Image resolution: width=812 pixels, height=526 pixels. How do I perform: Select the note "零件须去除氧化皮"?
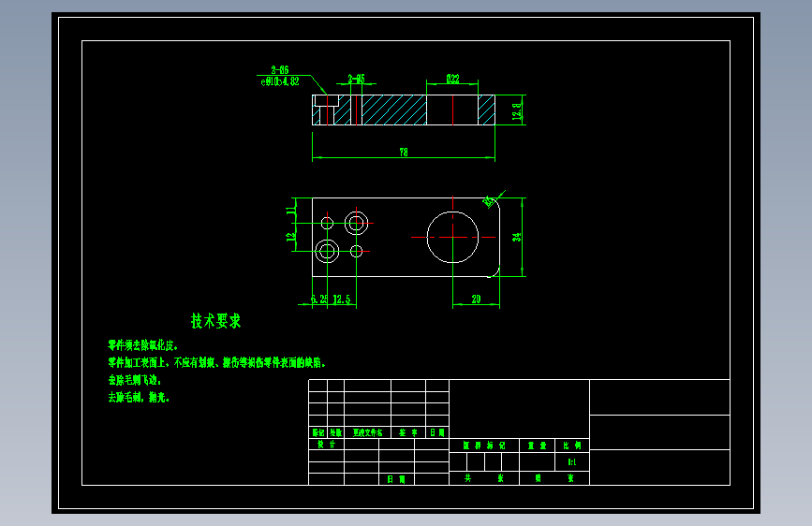(x=143, y=345)
